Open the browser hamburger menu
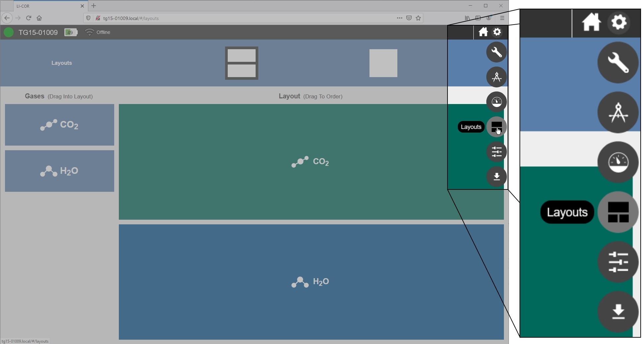This screenshot has width=644, height=344. (x=502, y=18)
